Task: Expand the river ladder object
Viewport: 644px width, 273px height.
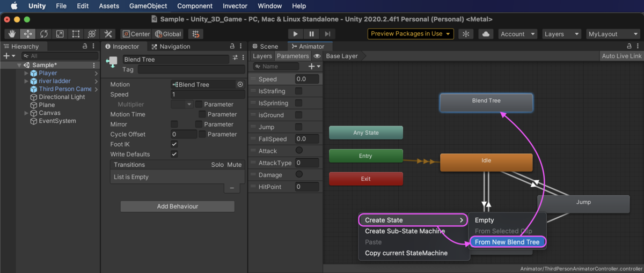Action: [x=26, y=81]
